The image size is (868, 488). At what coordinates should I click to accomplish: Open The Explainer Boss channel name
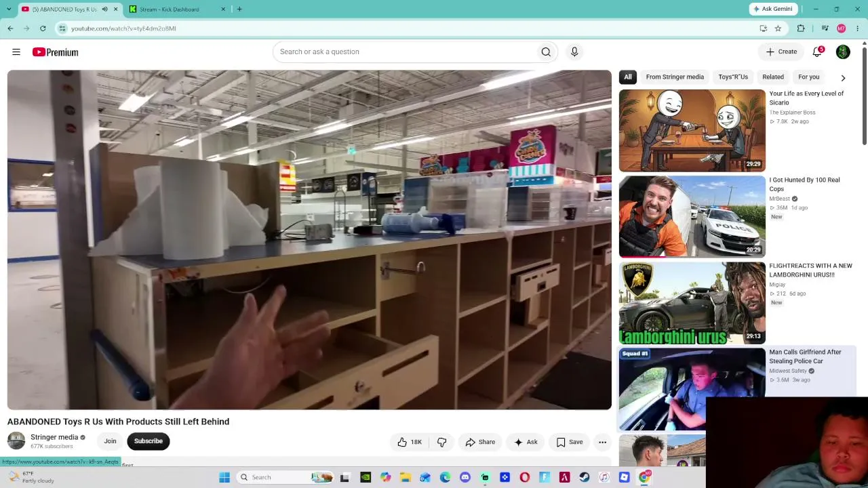[792, 113]
